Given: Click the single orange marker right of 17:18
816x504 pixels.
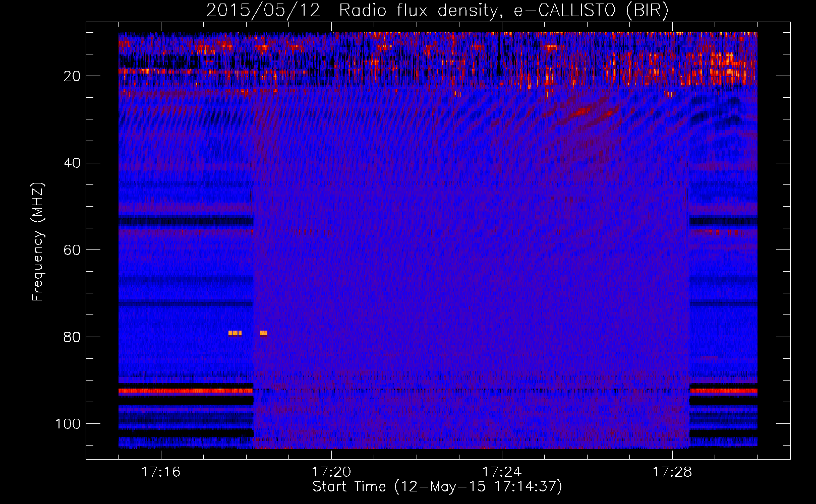Looking at the screenshot, I should click(264, 333).
